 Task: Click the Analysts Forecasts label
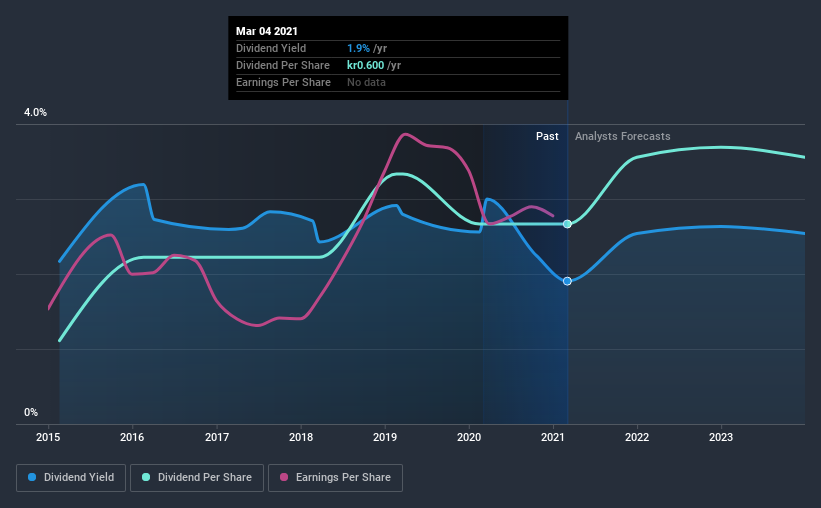point(623,136)
